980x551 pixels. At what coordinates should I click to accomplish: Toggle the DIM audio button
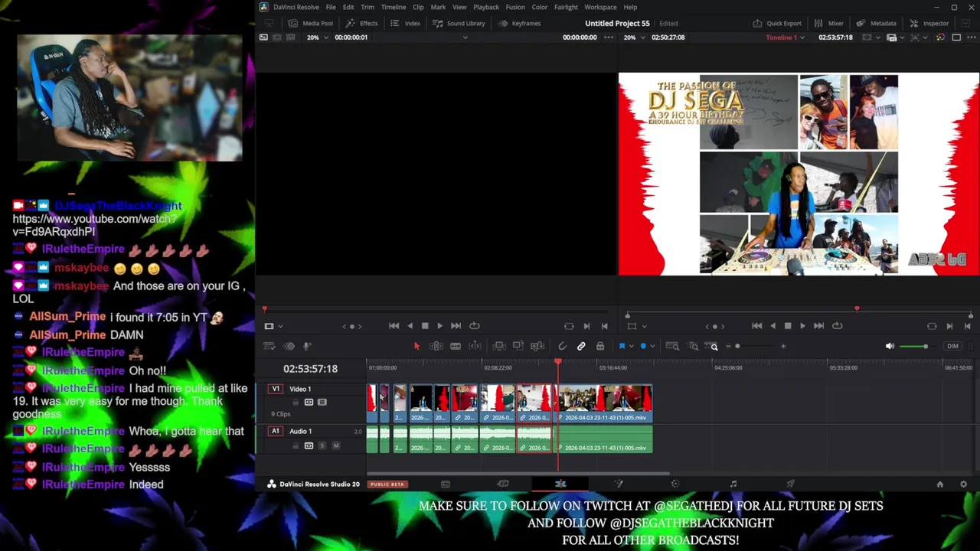coord(952,347)
